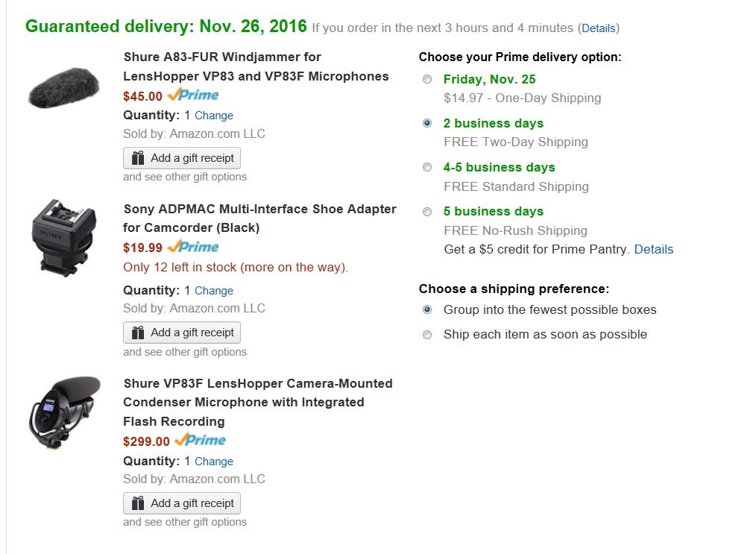
Task: Click the Prime logo beside $45.00
Action: [x=193, y=95]
